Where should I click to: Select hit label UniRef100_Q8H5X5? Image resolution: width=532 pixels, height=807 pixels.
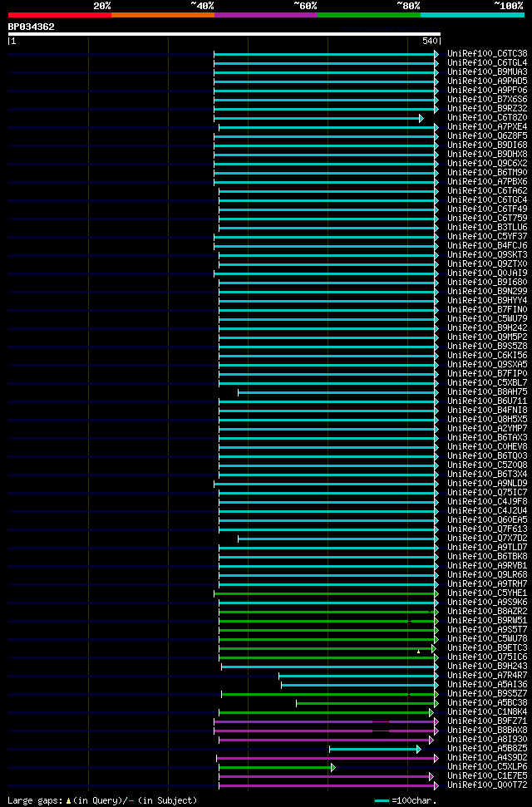point(487,420)
